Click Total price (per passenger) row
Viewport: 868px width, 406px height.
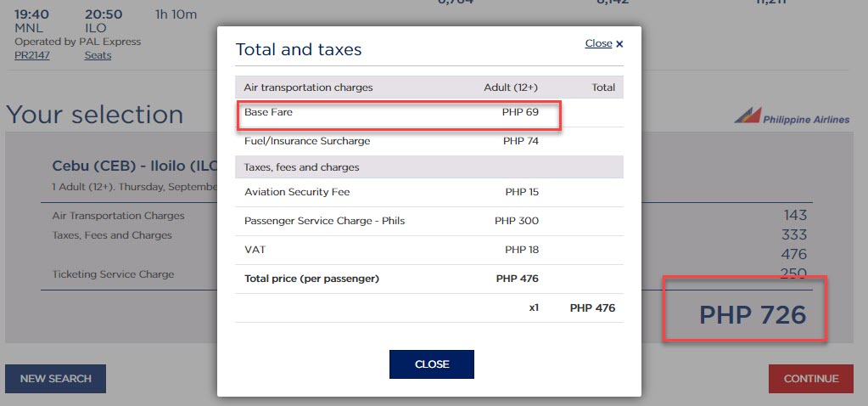point(429,279)
